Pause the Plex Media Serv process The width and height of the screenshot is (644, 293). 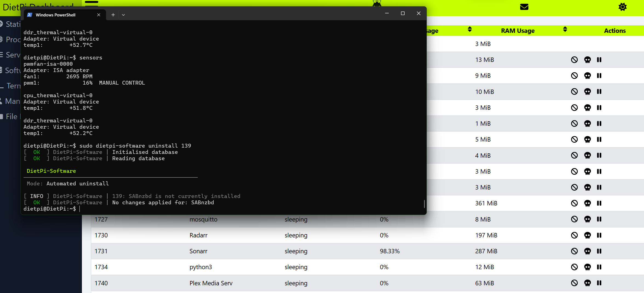tap(599, 283)
